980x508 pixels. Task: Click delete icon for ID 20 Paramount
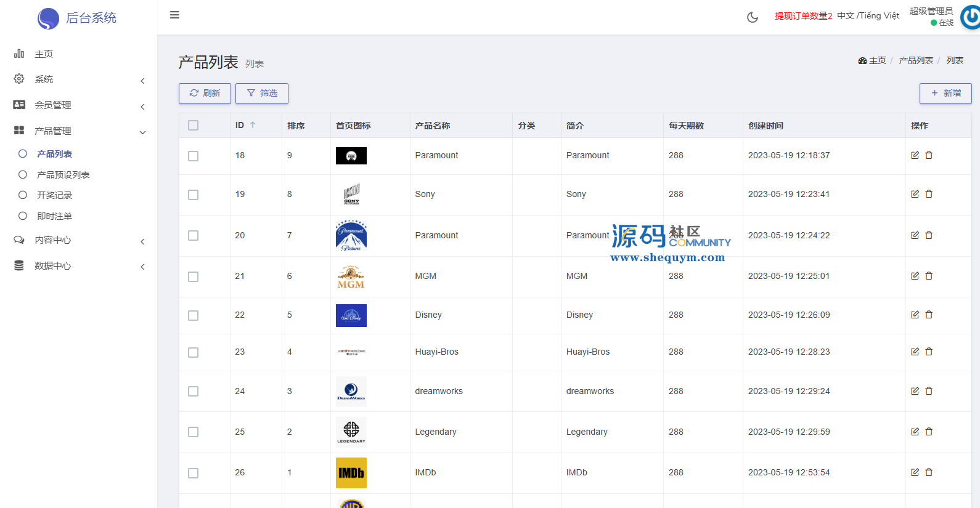pyautogui.click(x=929, y=235)
